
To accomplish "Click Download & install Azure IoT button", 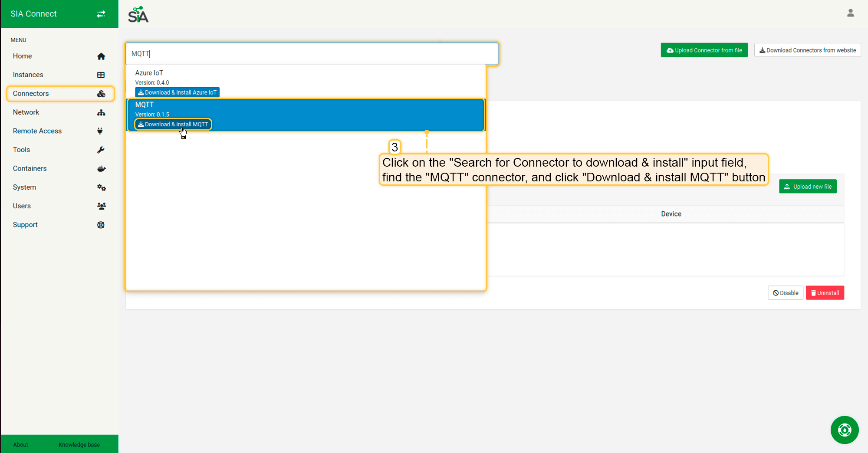I will [x=177, y=92].
